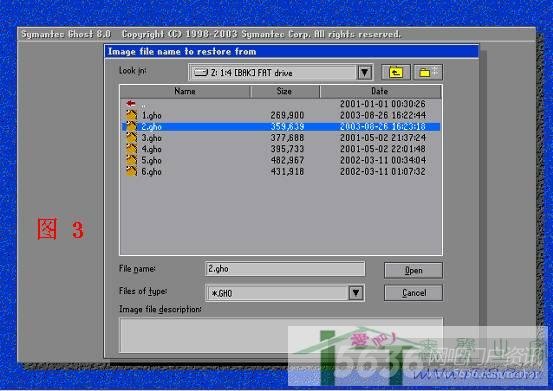Select the 3.gho image file icon
The image size is (553, 391).
point(132,138)
